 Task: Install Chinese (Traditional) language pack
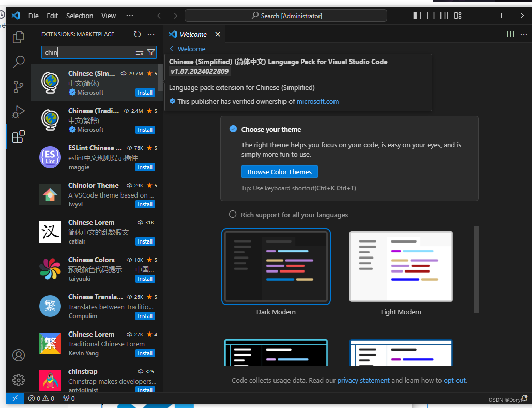[x=145, y=130]
